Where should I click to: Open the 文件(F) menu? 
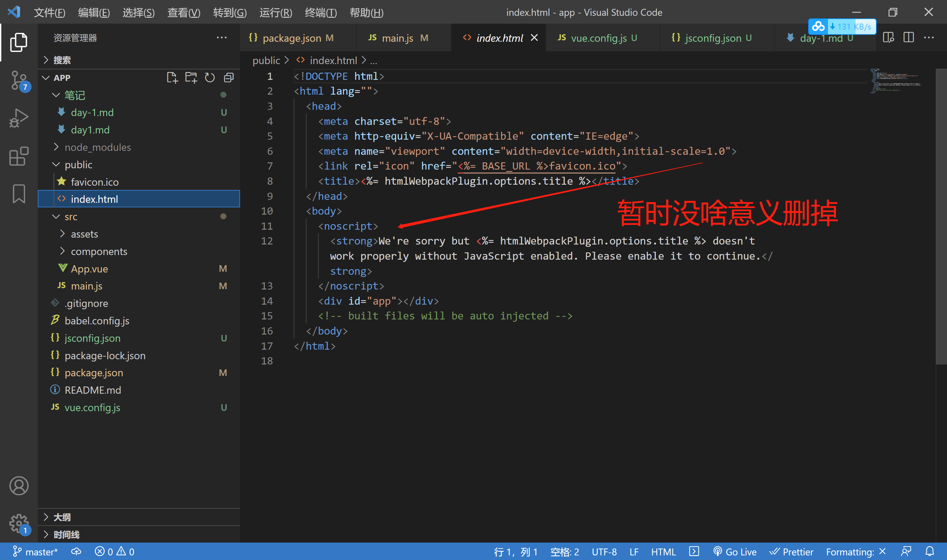[49, 12]
